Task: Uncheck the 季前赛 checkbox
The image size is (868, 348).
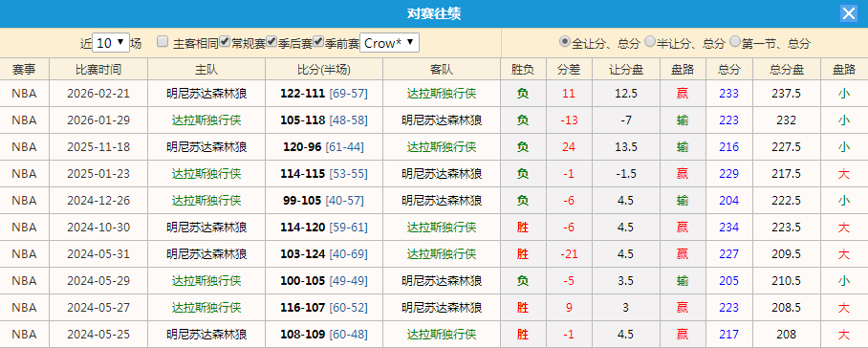Action: point(318,41)
